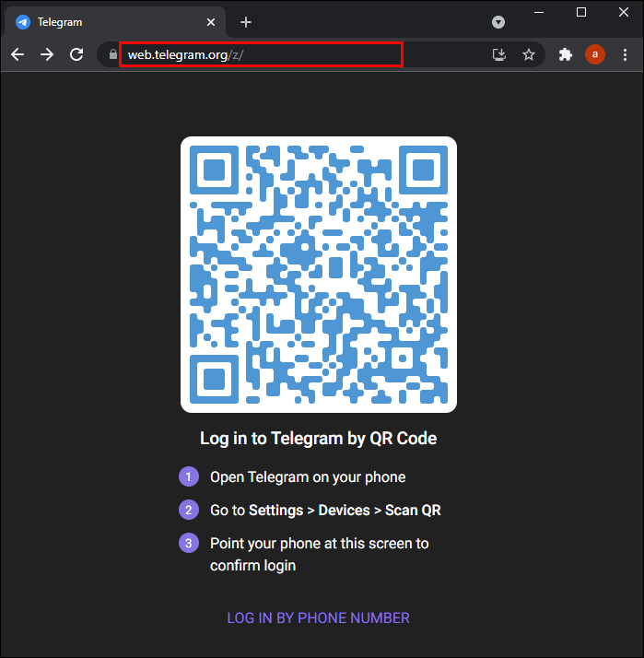Maximize the Chrome window

pyautogui.click(x=581, y=12)
